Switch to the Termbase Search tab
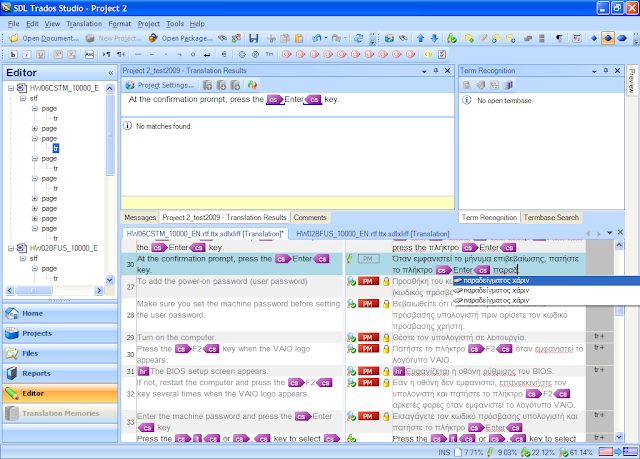The image size is (640, 459). (551, 217)
